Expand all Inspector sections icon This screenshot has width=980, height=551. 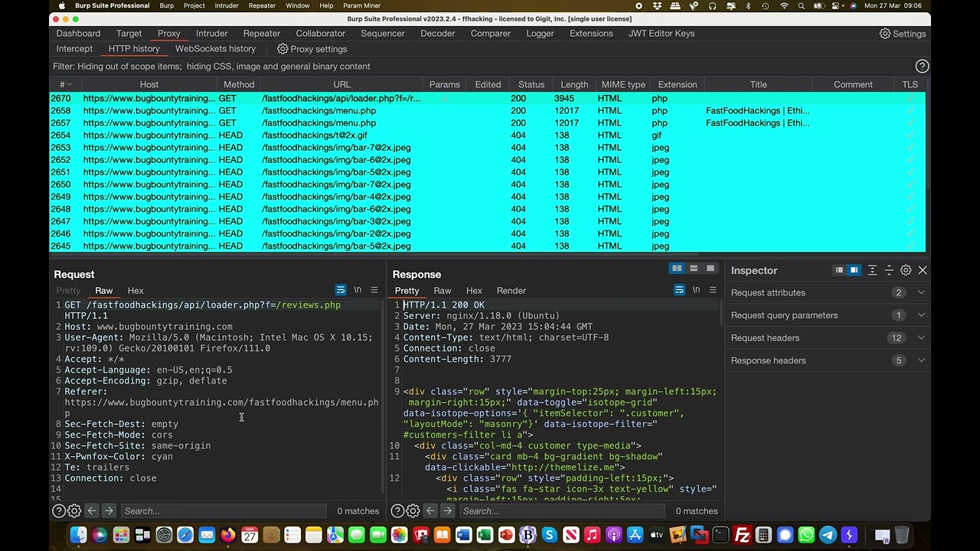(x=872, y=270)
